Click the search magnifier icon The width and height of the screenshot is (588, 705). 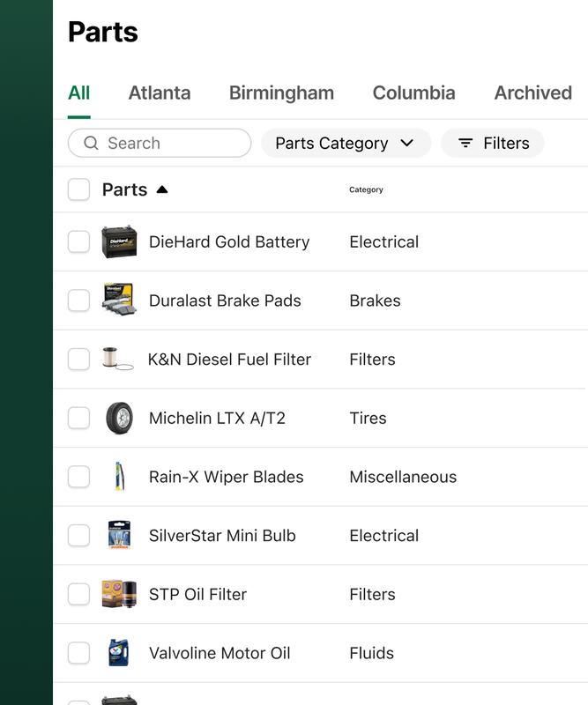tap(91, 143)
